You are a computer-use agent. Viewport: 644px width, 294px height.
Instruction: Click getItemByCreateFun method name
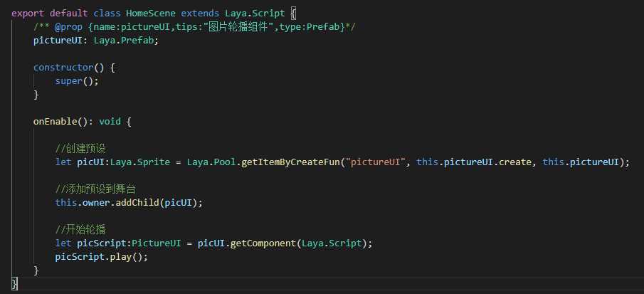292,162
